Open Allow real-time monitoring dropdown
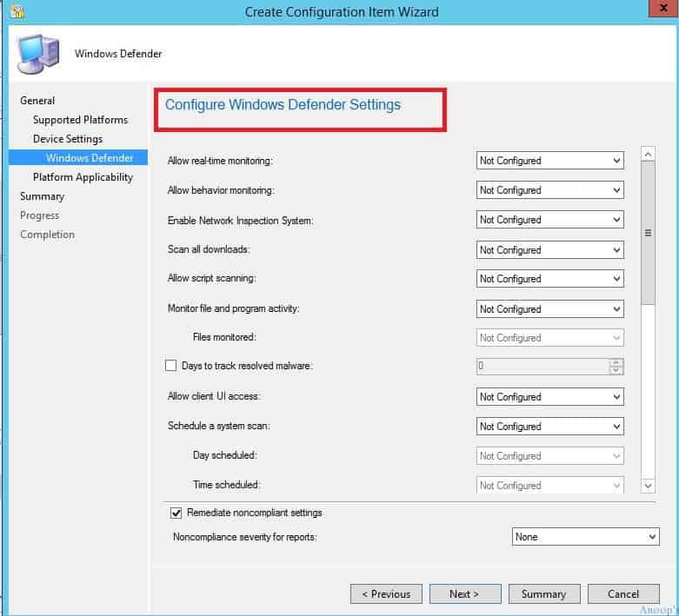The height and width of the screenshot is (616, 679). (550, 161)
